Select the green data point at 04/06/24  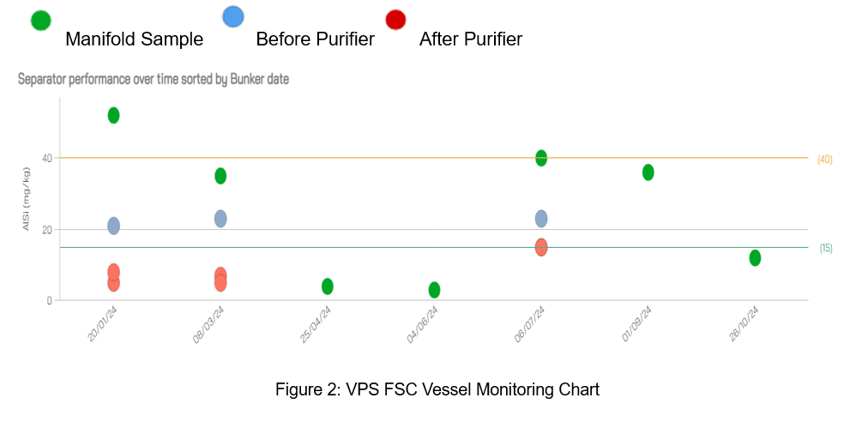(x=435, y=290)
